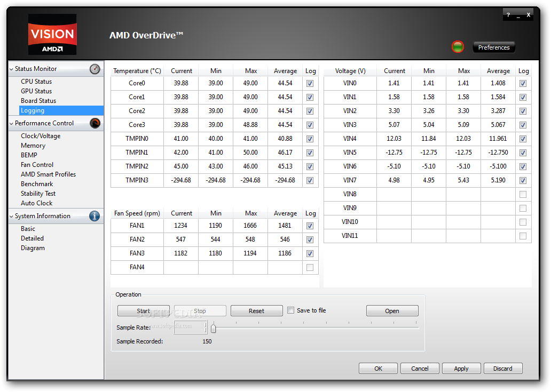Open the CPU Status page
The height and width of the screenshot is (392, 551).
[36, 82]
